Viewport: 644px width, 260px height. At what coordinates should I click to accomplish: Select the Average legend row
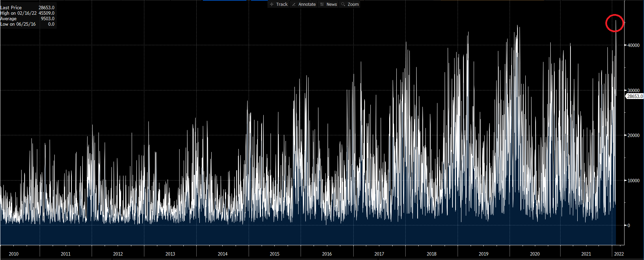[27, 18]
